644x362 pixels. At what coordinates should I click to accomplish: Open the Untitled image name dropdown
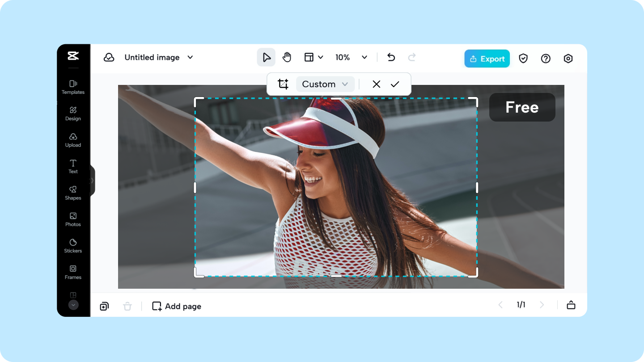coord(190,58)
